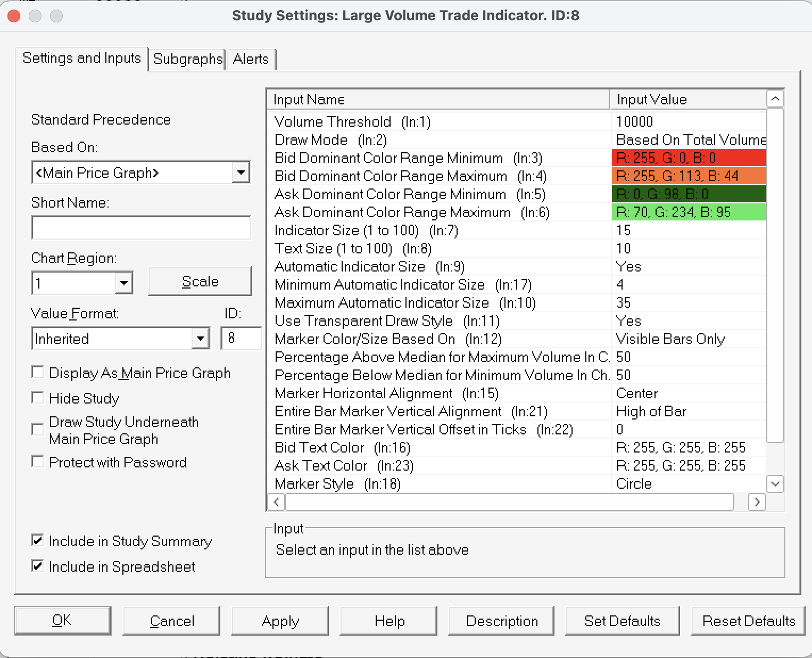Screen dimensions: 812x658
Task: Click the OK button
Action: point(62,621)
